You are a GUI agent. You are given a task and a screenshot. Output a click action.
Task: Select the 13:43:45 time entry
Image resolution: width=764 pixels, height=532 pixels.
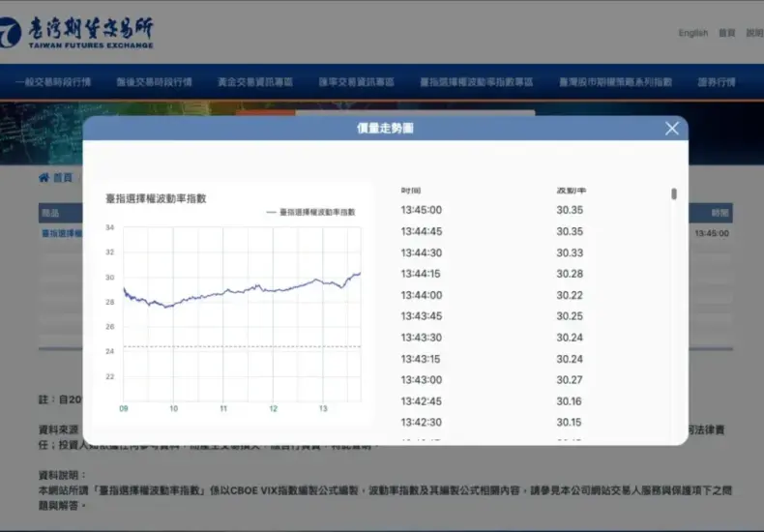coord(422,316)
